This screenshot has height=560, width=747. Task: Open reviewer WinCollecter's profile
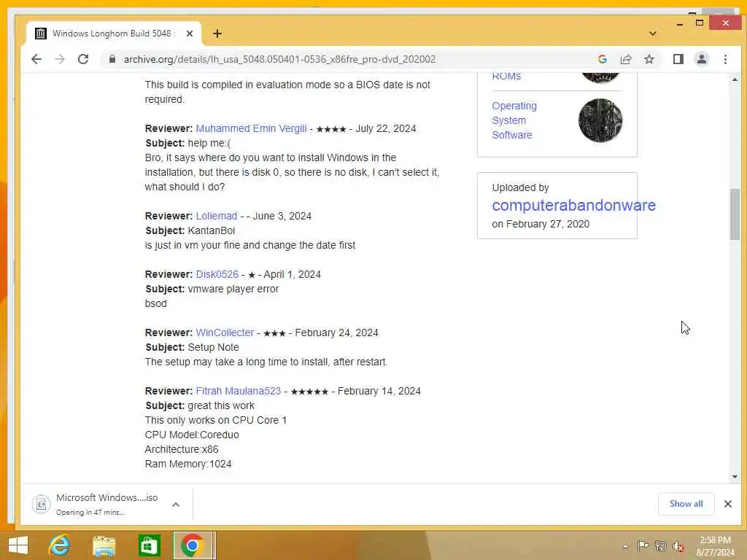[225, 332]
